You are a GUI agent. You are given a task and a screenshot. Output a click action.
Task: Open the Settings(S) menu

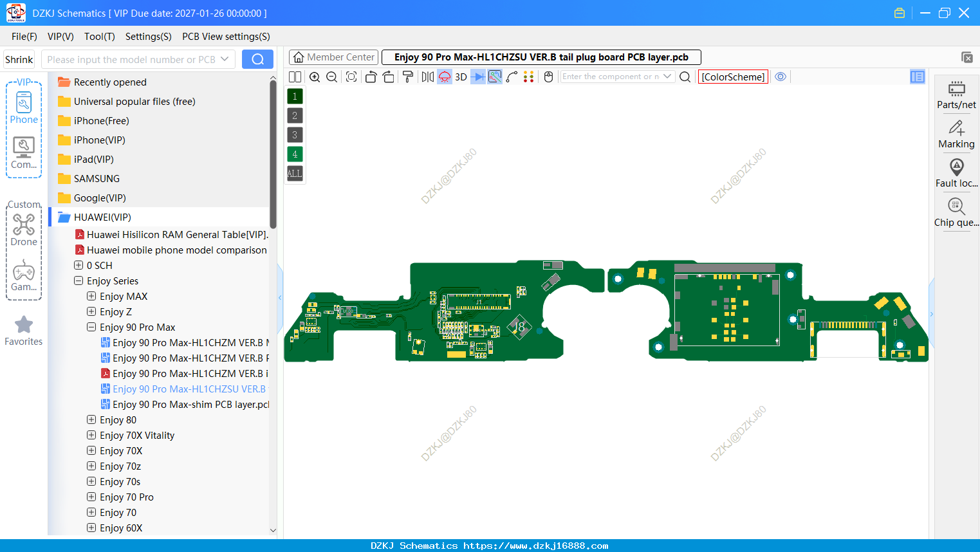[149, 37]
